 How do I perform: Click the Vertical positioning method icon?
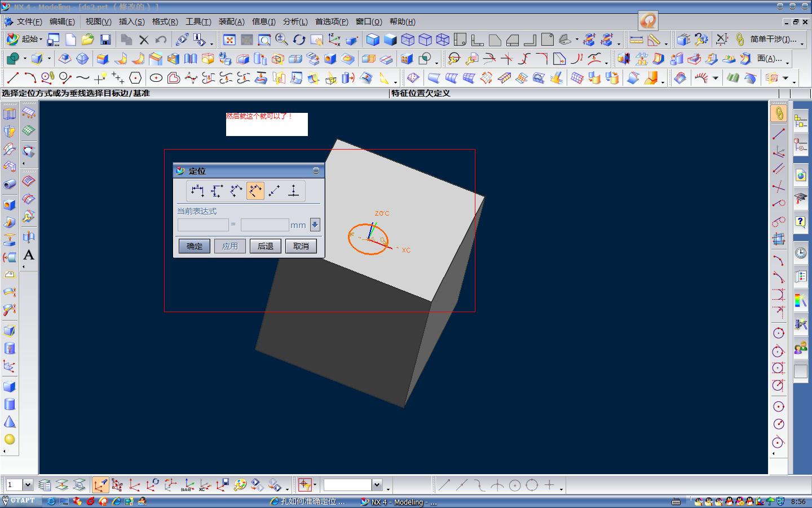(217, 191)
